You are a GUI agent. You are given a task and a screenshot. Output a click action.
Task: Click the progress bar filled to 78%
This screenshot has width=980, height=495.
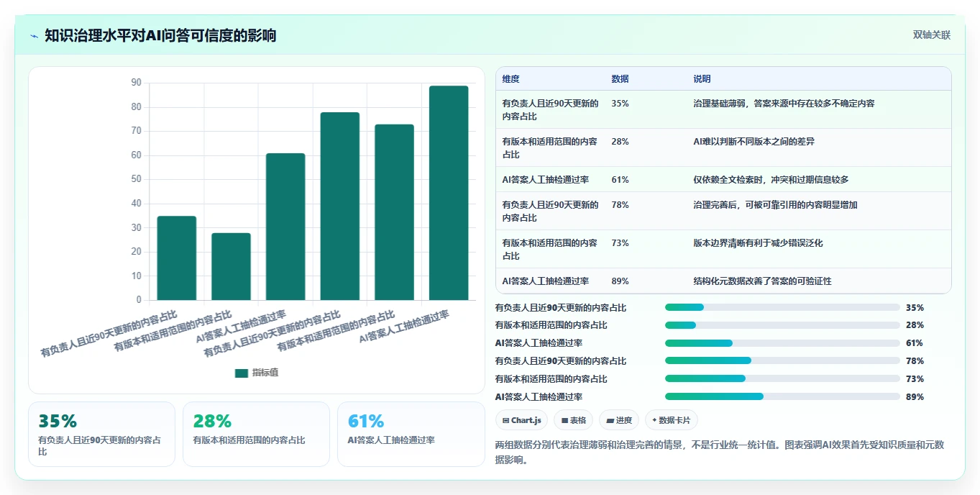click(782, 361)
